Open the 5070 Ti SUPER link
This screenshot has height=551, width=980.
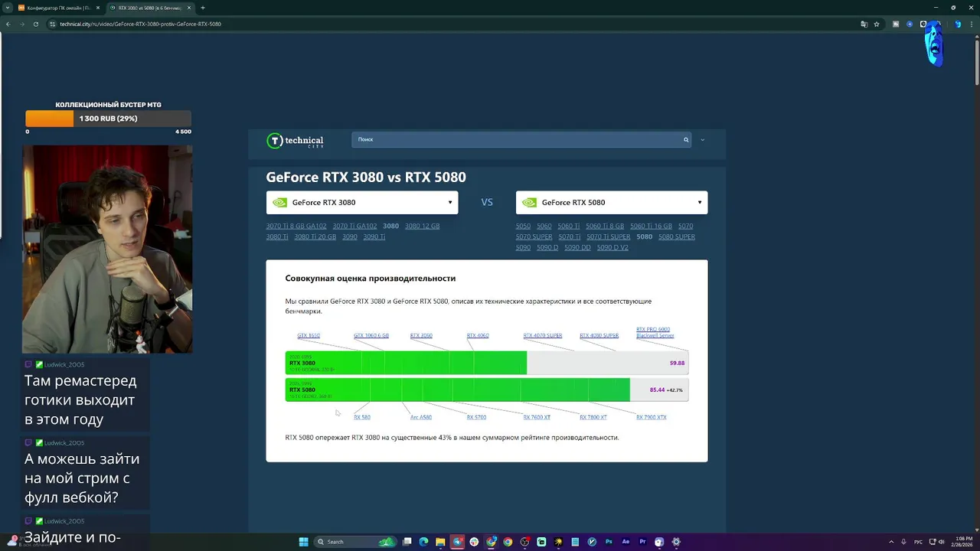(609, 236)
